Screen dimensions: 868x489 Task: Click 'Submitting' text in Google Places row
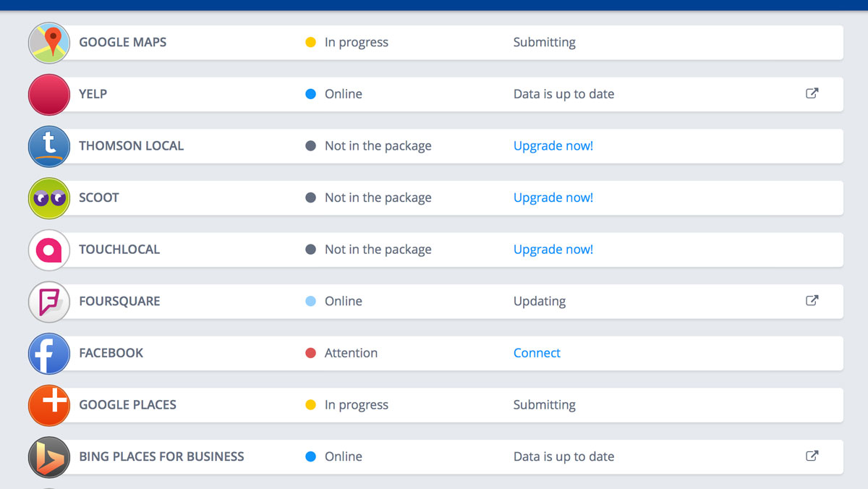[x=545, y=404]
